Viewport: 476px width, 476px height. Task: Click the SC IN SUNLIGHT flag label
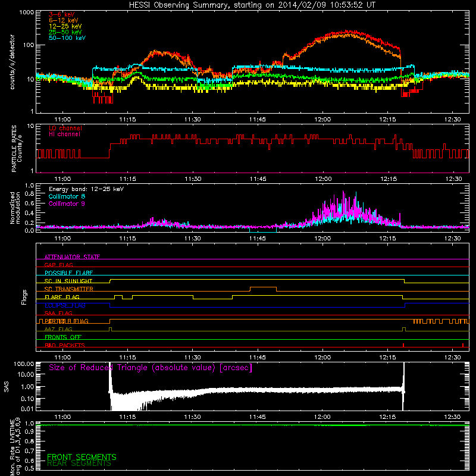point(68,281)
